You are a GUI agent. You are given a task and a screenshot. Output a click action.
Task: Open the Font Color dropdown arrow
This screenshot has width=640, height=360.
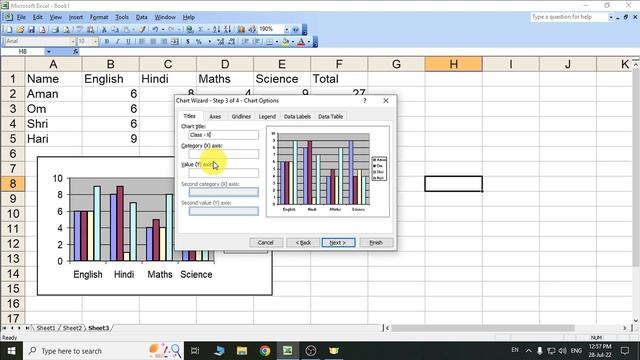point(309,41)
